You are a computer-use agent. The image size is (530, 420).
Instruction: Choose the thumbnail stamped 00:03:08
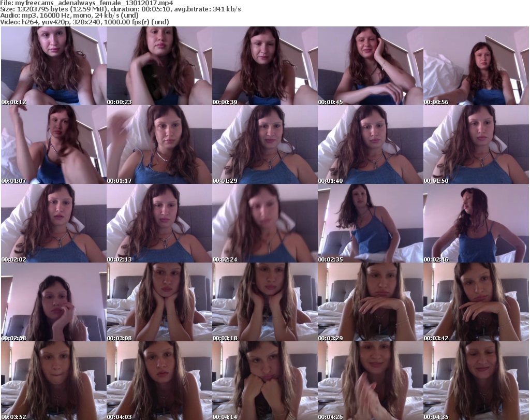pos(159,302)
